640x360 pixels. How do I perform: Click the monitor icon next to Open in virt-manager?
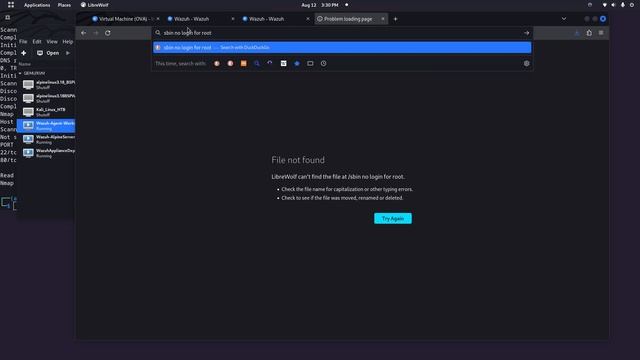coord(40,53)
